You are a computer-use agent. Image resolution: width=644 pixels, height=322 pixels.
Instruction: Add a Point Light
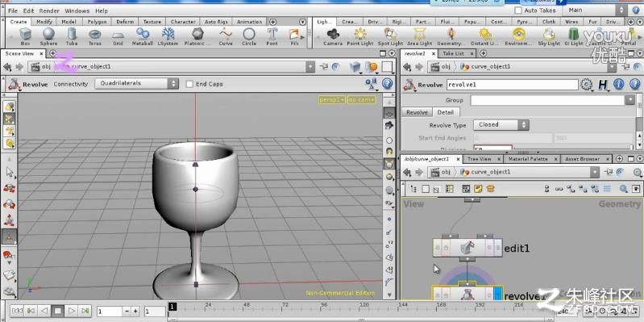(x=360, y=36)
